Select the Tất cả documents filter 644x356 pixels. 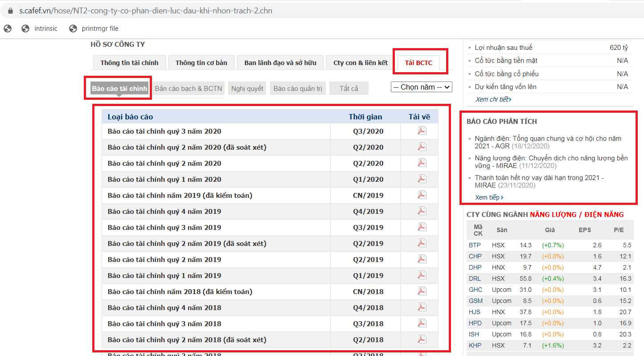pyautogui.click(x=349, y=89)
